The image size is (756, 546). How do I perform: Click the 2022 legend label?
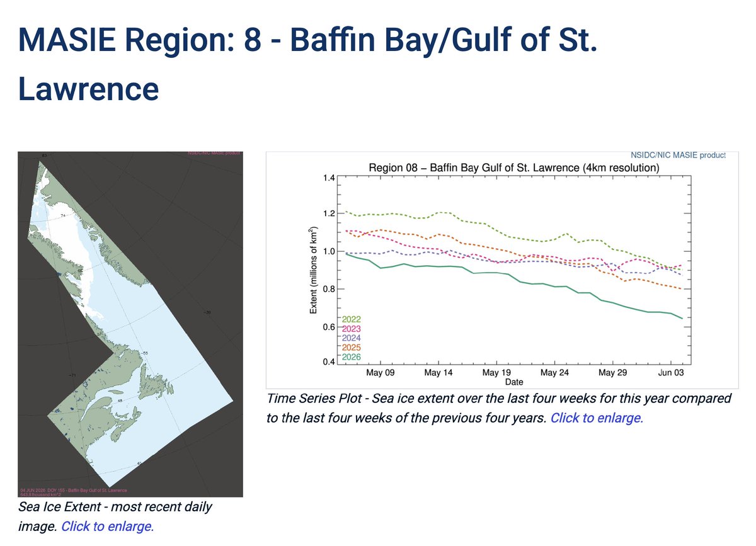point(350,319)
